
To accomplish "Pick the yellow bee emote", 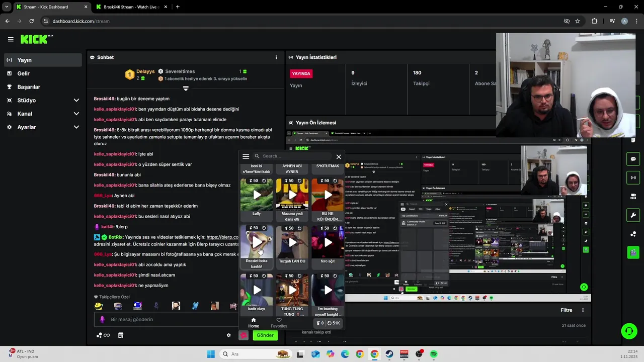I will (x=99, y=306).
